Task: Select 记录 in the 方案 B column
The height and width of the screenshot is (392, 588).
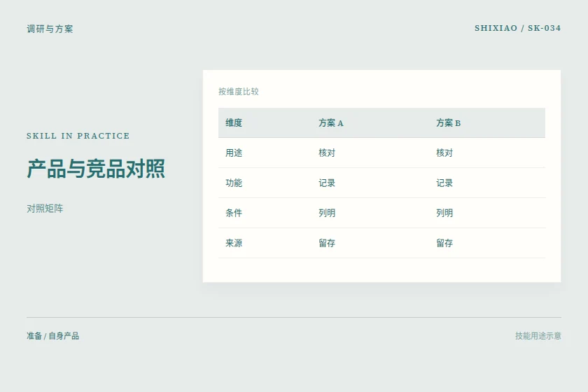Action: pos(444,183)
